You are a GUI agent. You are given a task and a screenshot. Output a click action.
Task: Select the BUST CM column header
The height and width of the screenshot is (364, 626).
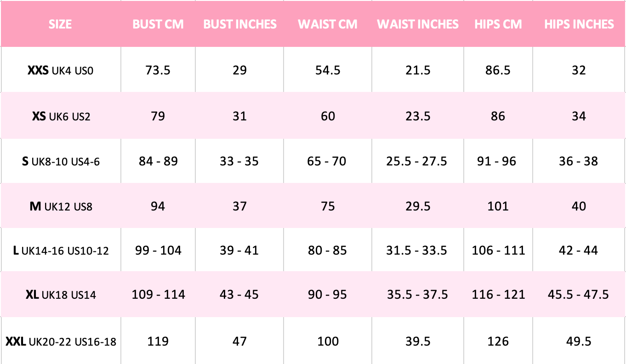click(x=158, y=24)
